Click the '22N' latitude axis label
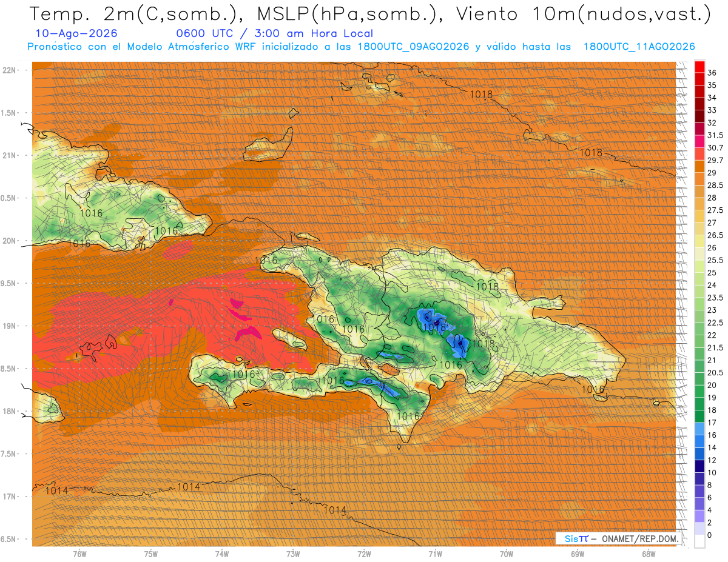This screenshot has width=728, height=562. (9, 70)
